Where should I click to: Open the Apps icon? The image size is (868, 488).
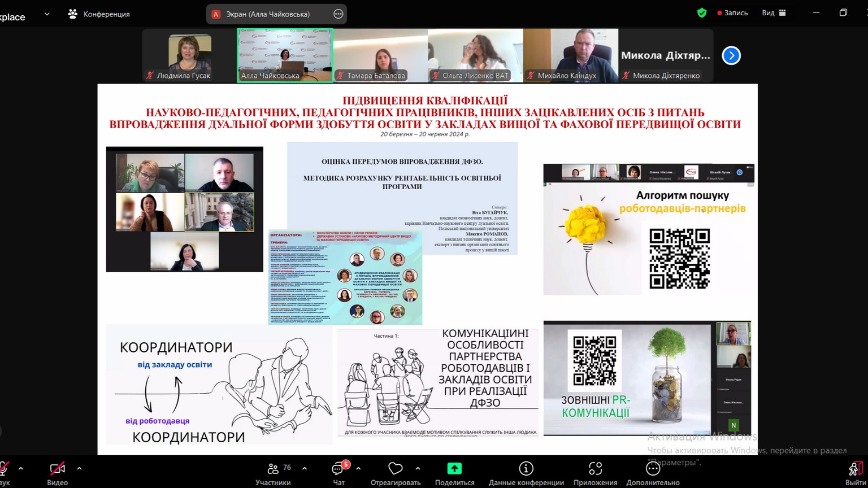click(595, 469)
